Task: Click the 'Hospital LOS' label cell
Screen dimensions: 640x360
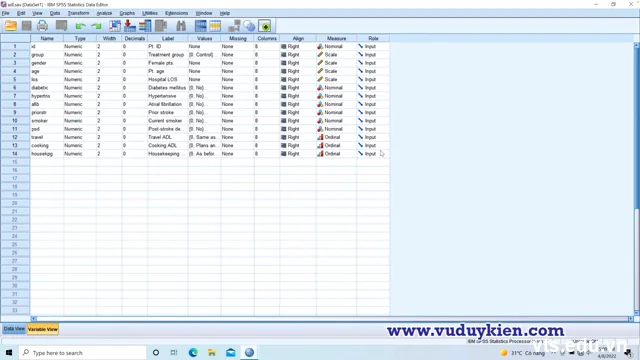Action: (168, 80)
